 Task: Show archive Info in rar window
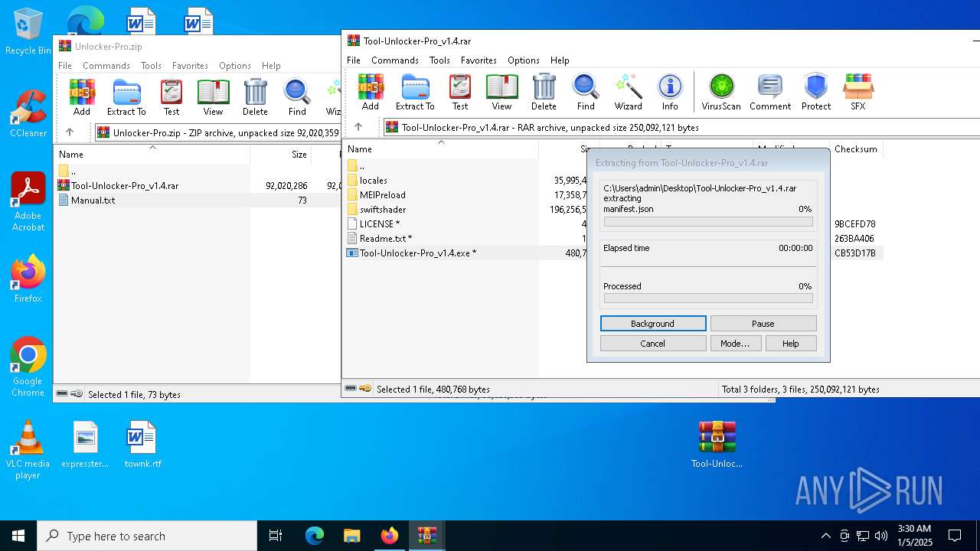(670, 93)
